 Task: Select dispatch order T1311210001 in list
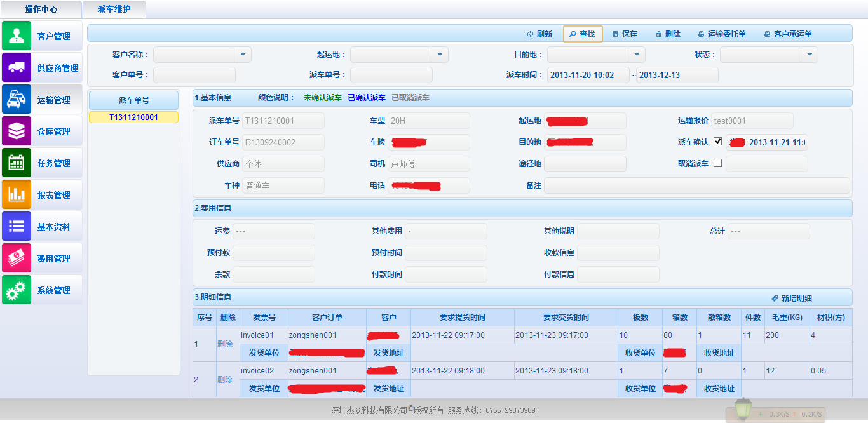tap(133, 117)
